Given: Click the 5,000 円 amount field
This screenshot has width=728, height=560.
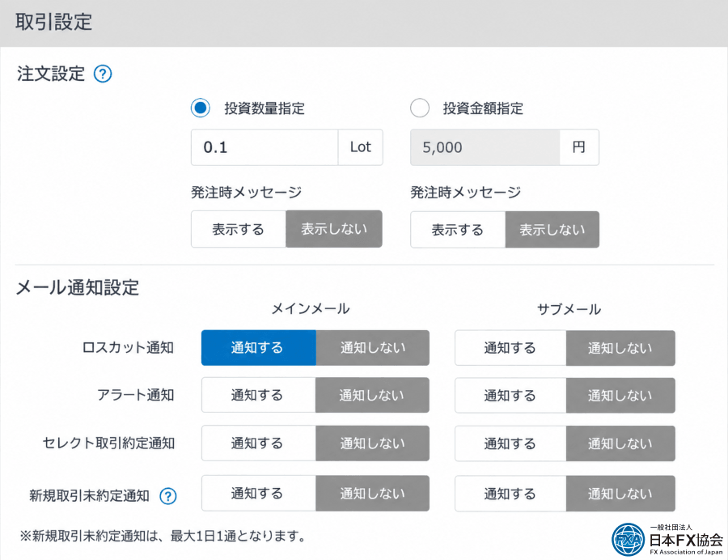Looking at the screenshot, I should coord(485,147).
